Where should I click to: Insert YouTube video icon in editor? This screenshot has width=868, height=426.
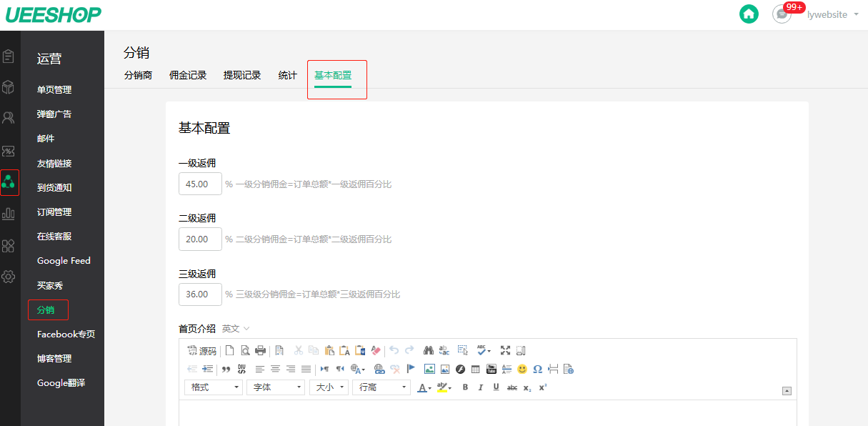(492, 370)
